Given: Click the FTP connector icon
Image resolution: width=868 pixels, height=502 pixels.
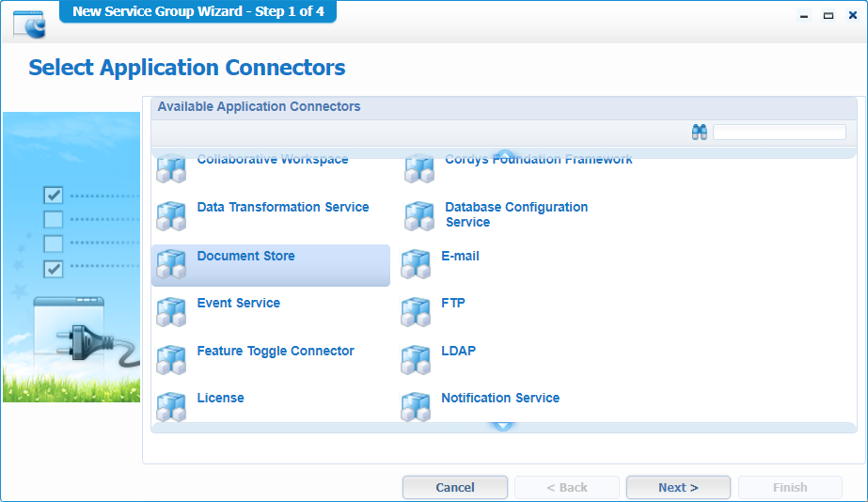Looking at the screenshot, I should tap(416, 312).
